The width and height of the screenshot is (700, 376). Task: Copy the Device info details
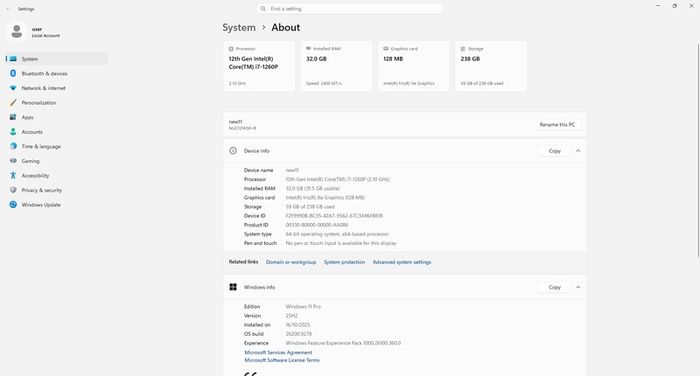click(554, 151)
